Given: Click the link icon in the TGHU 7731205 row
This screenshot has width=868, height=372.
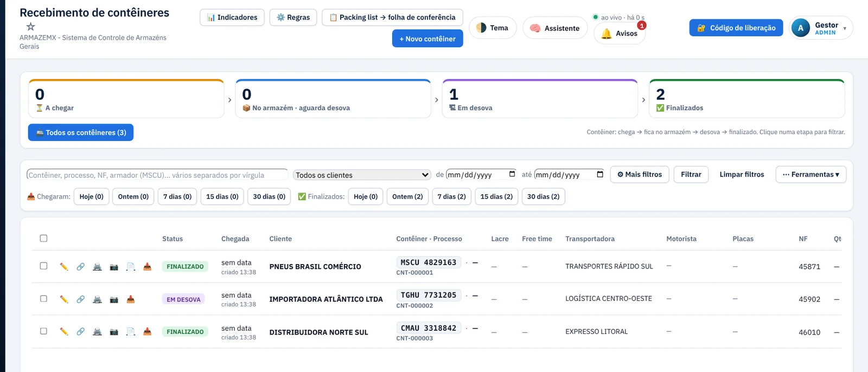Looking at the screenshot, I should click(80, 299).
